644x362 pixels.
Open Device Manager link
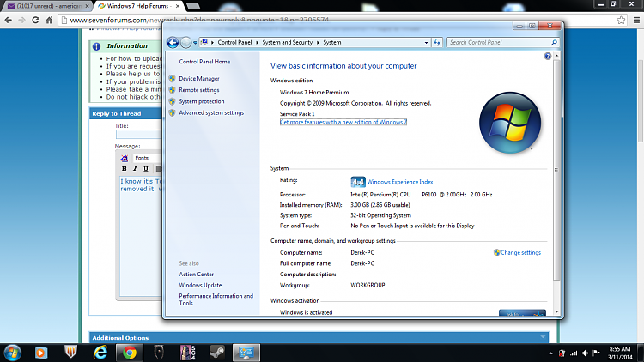[199, 78]
